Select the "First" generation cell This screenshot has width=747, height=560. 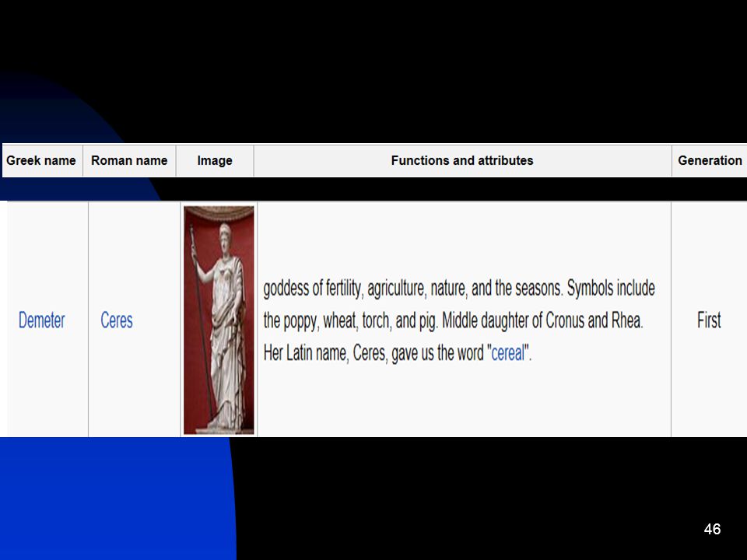point(709,320)
